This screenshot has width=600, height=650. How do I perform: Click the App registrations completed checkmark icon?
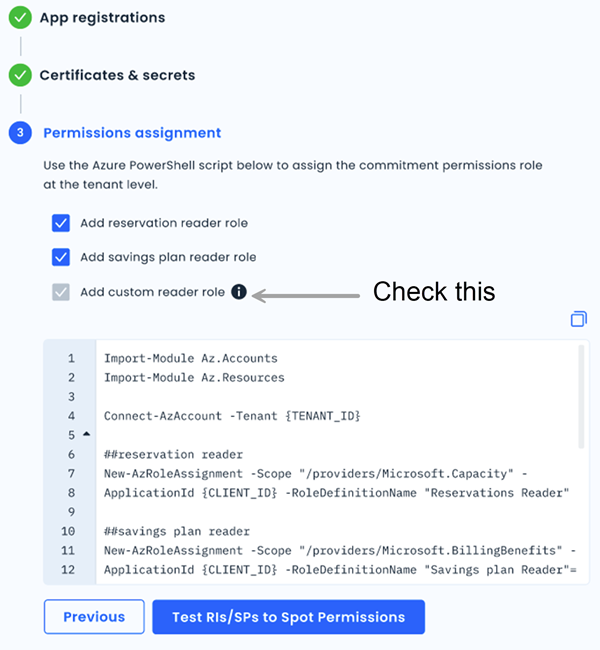pyautogui.click(x=20, y=17)
